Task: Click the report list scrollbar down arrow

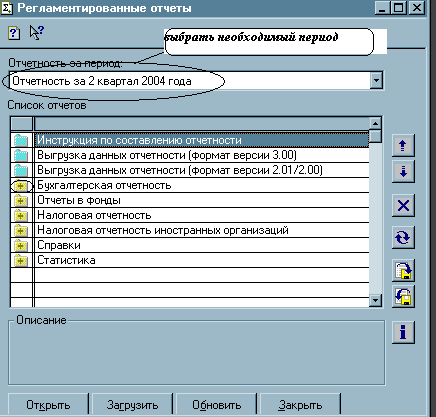Action: click(x=376, y=301)
